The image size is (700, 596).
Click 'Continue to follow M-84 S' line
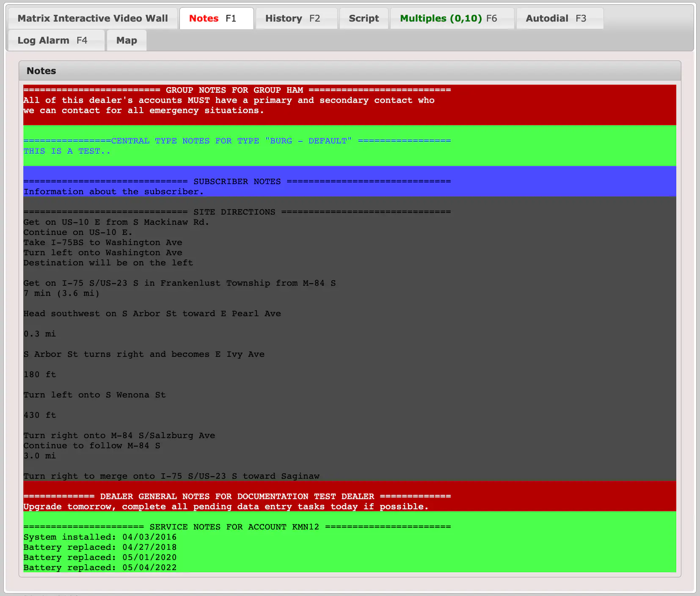pos(92,446)
